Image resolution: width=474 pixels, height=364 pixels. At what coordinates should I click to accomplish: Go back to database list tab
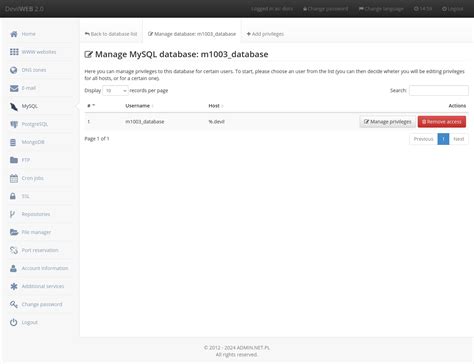[x=111, y=34]
